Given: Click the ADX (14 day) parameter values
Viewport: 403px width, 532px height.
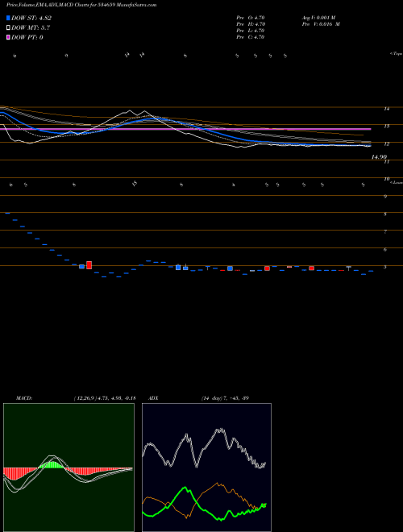Looking at the screenshot, I should coord(225,397).
